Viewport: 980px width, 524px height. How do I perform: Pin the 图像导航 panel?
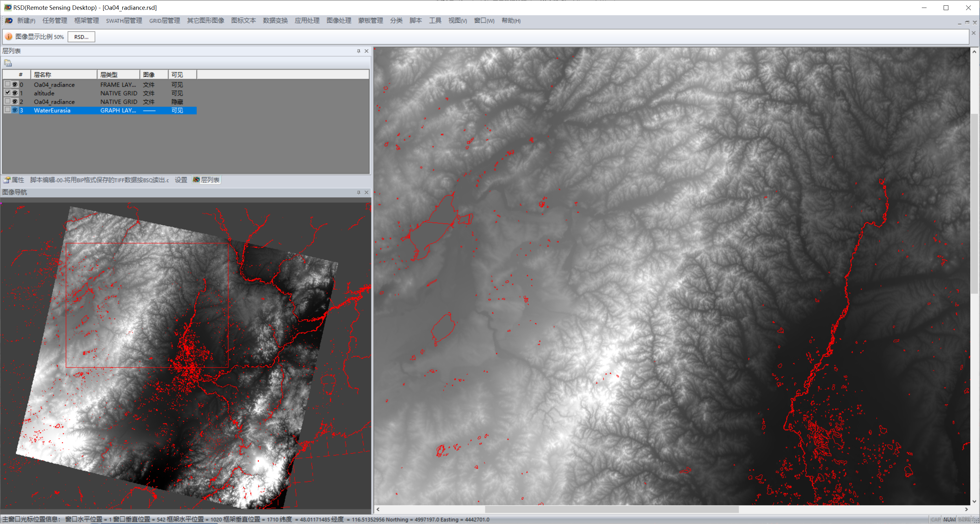(x=358, y=193)
